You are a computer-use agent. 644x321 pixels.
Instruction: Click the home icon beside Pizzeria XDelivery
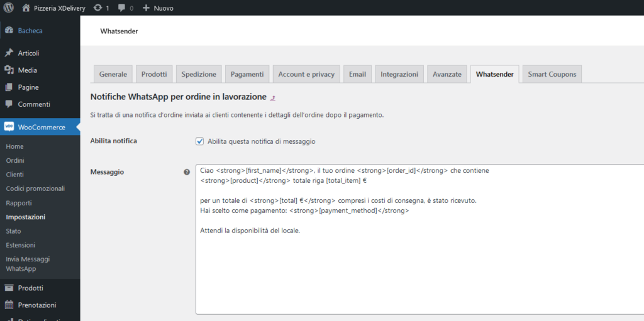click(x=26, y=8)
